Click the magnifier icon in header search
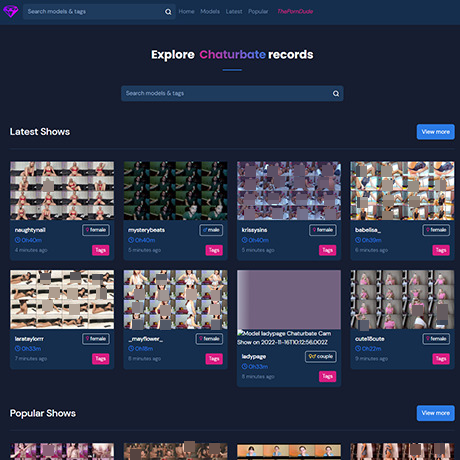The image size is (460, 460). [168, 12]
